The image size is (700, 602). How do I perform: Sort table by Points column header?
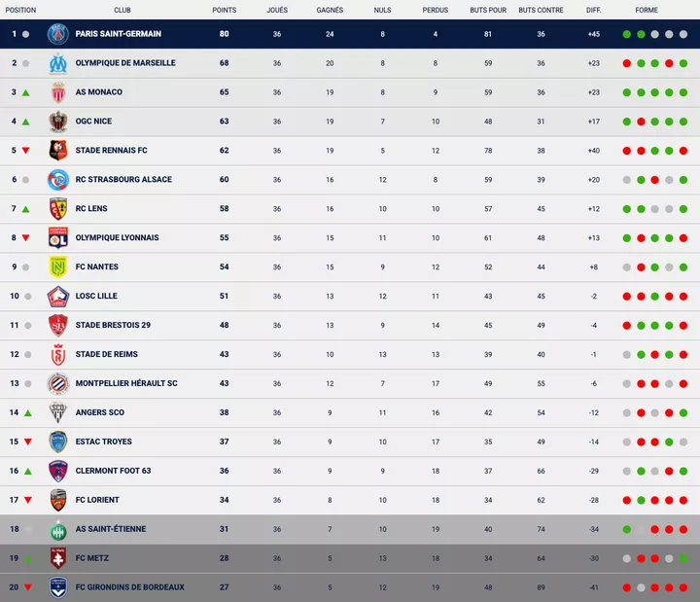tap(224, 10)
